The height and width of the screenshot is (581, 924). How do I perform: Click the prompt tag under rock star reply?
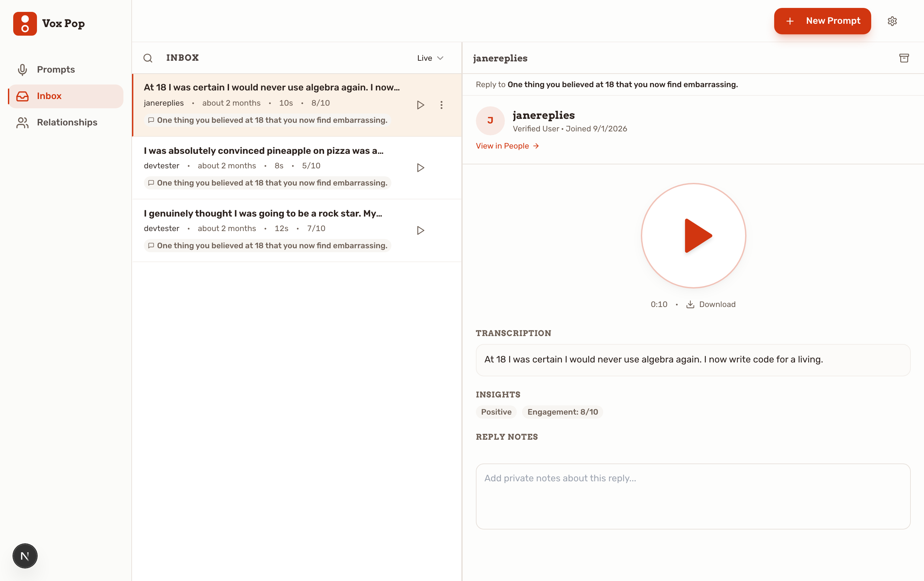click(267, 246)
